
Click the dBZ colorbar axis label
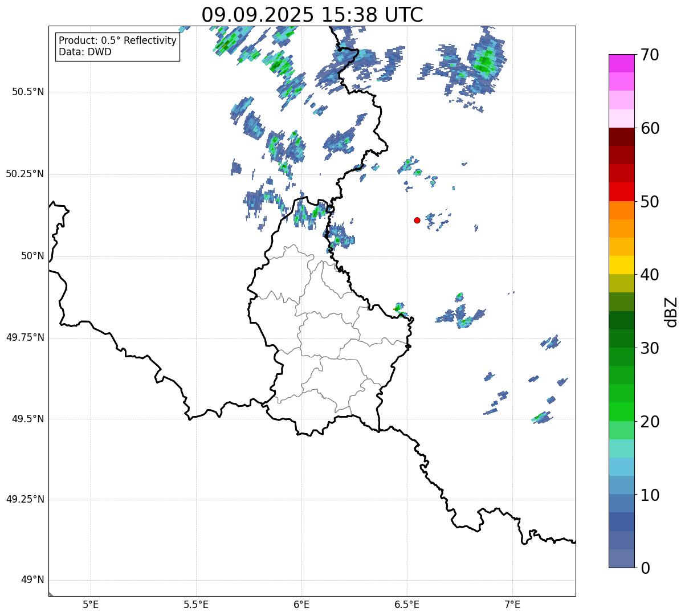click(x=672, y=312)
